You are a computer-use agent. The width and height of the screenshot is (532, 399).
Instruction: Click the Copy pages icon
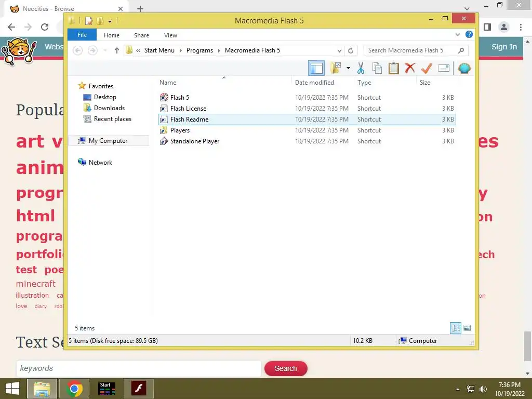377,68
